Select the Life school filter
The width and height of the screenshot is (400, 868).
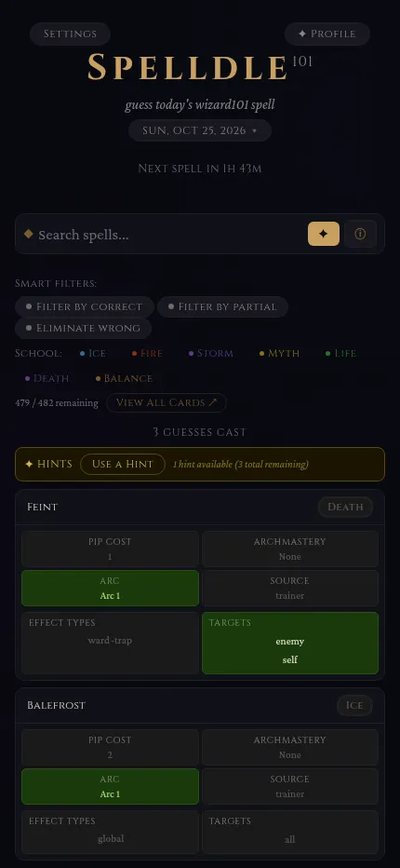340,353
